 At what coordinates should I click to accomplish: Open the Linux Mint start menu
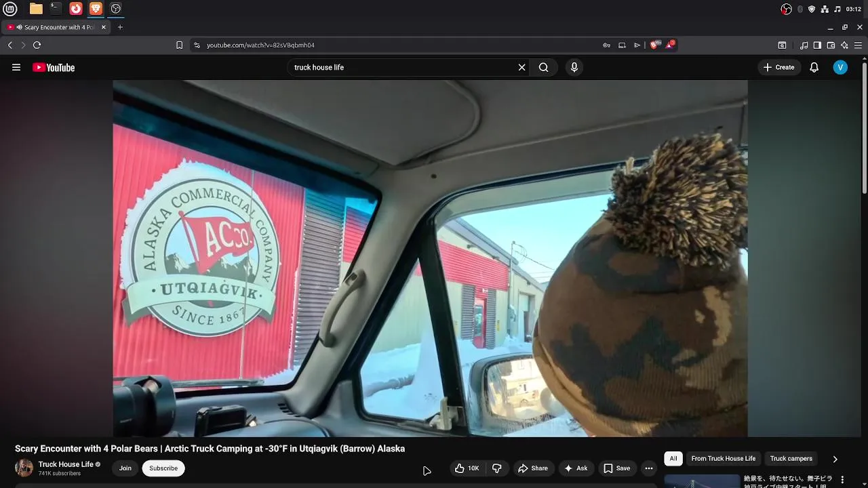point(10,9)
